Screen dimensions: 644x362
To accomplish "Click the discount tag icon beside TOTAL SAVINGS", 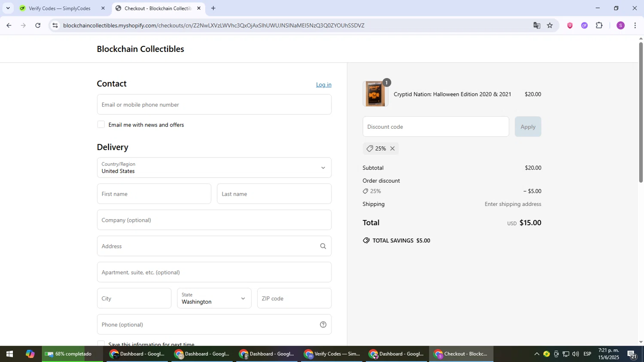I will tap(366, 241).
